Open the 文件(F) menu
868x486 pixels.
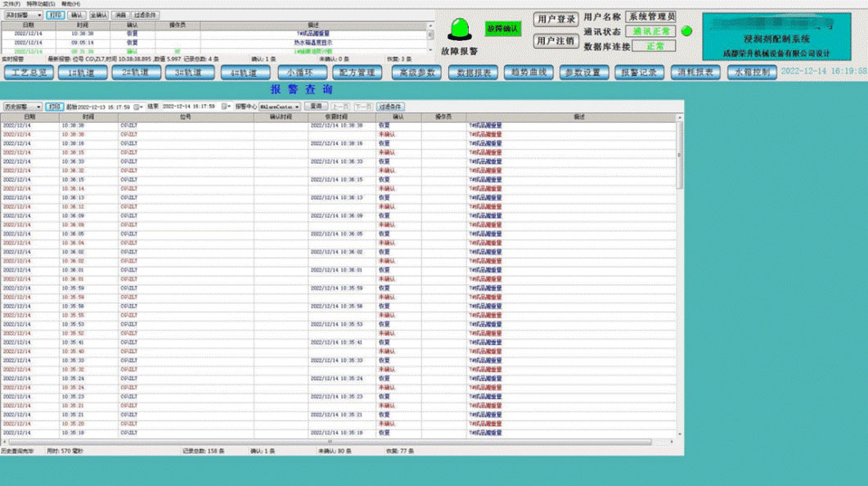coord(11,4)
